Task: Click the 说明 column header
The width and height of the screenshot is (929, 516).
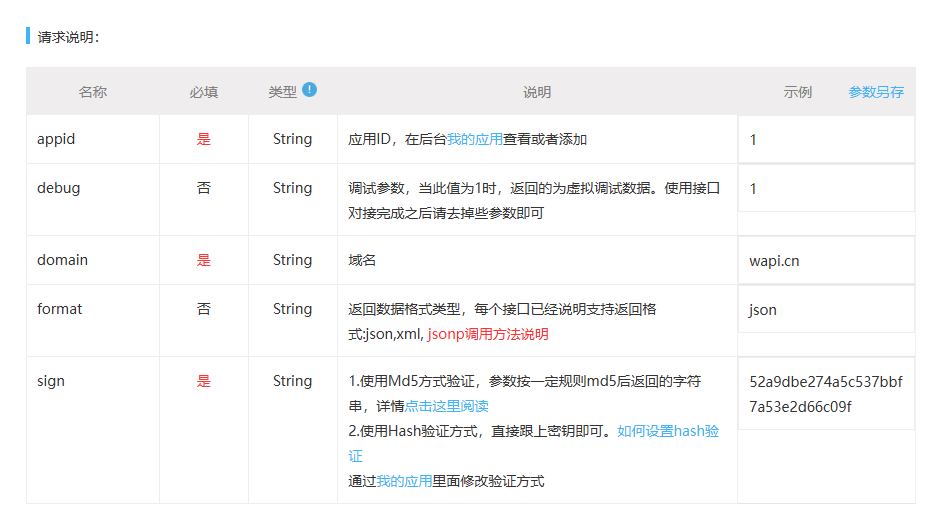Action: coord(537,92)
